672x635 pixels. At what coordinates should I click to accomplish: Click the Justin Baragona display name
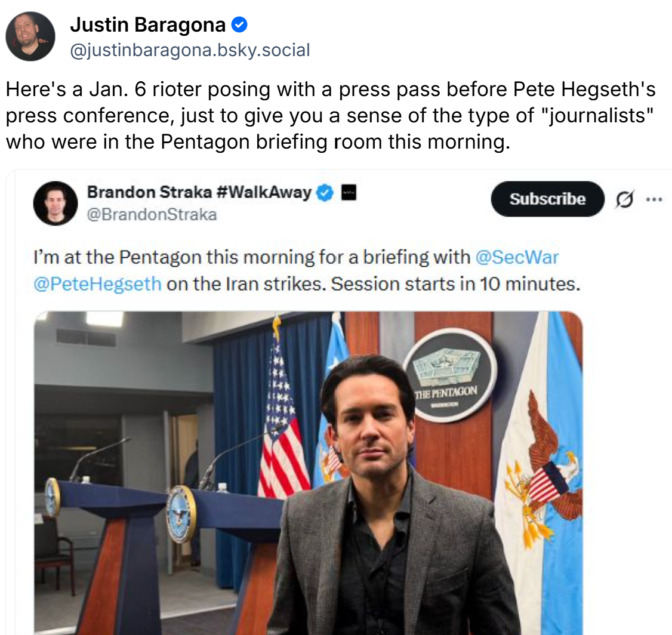pos(148,25)
